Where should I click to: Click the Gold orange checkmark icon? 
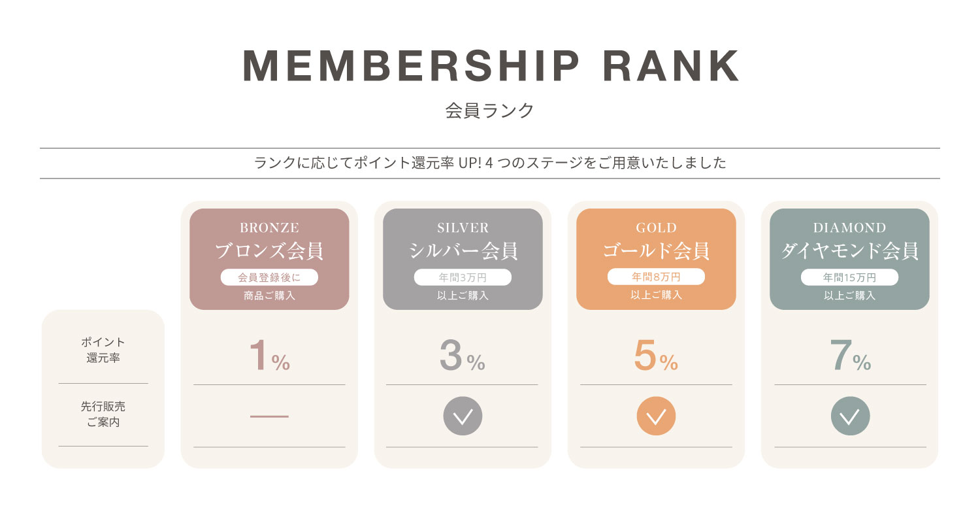(656, 416)
